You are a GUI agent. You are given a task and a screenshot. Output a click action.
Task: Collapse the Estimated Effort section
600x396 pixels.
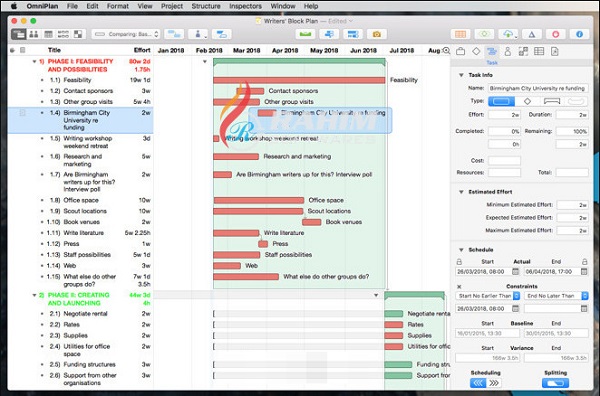coord(461,192)
